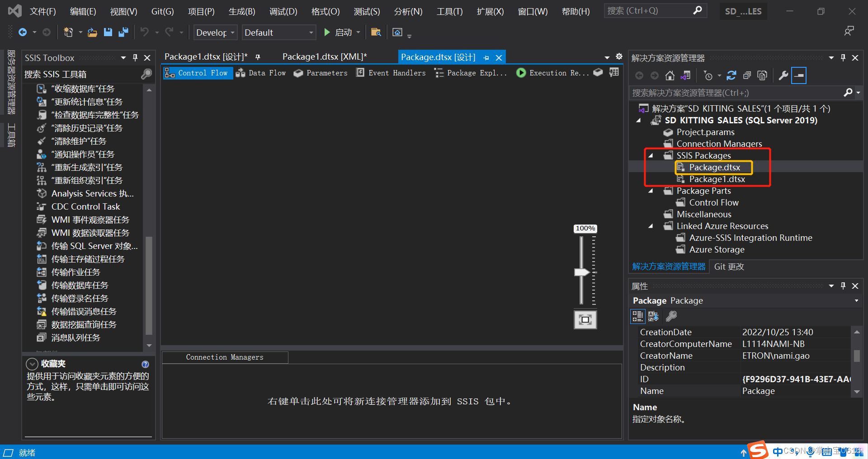Click the save all icon
Image resolution: width=868 pixels, height=459 pixels.
click(x=123, y=33)
